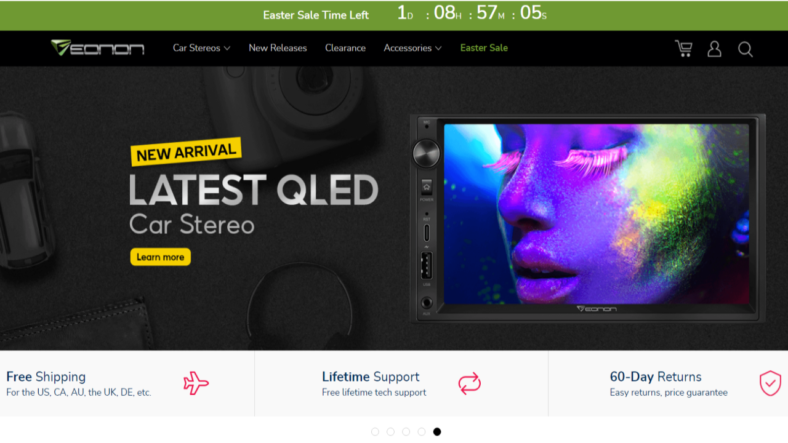Open the Easter Sale link

(484, 48)
